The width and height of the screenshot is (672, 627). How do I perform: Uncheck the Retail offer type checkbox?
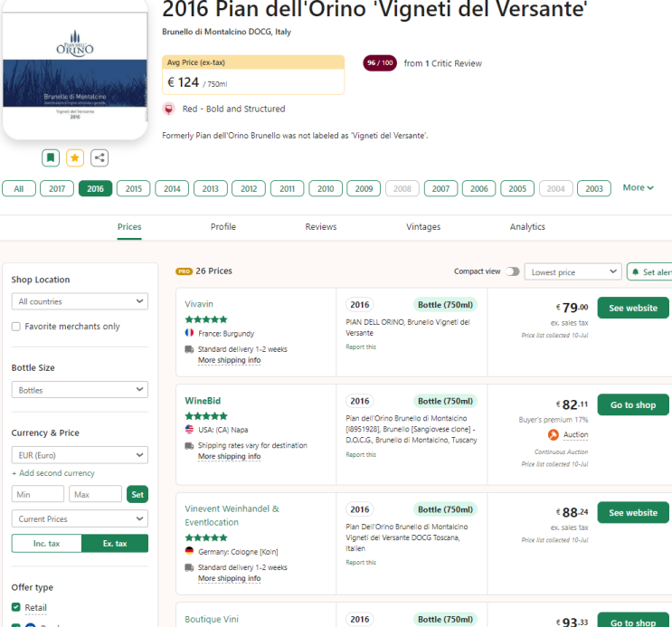point(16,607)
